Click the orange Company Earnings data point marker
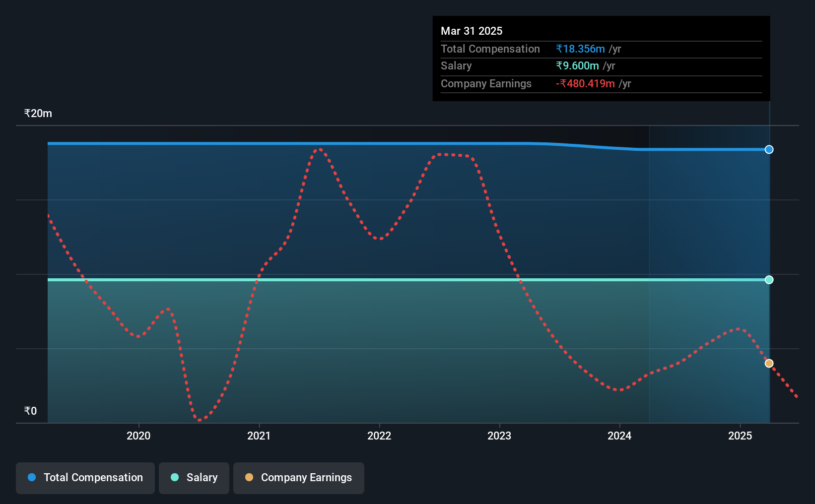Viewport: 815px width, 504px height. (769, 363)
